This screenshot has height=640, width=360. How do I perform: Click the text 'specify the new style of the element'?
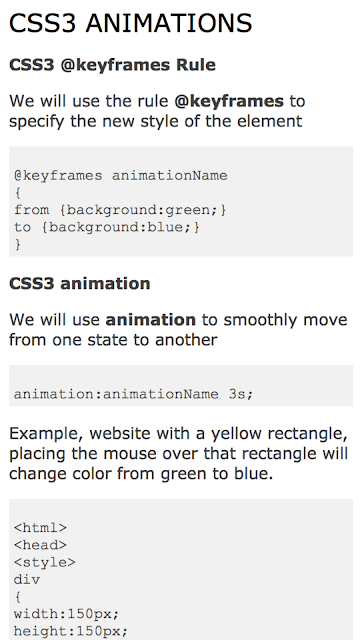(156, 121)
